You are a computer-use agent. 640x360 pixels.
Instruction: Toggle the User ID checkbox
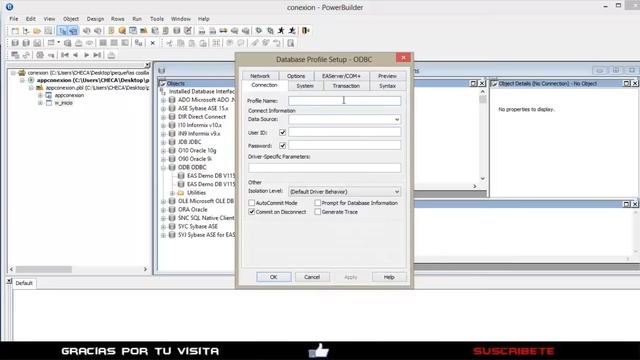282,133
